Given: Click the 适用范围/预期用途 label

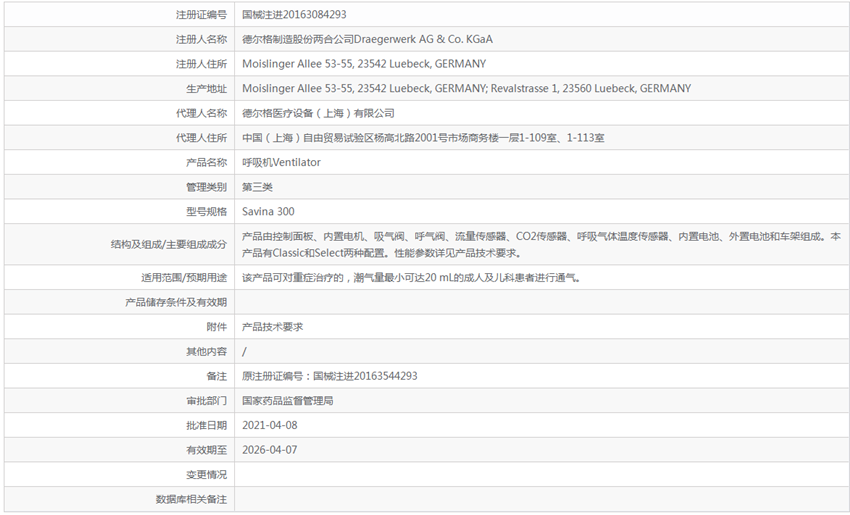Looking at the screenshot, I should click(x=184, y=278).
